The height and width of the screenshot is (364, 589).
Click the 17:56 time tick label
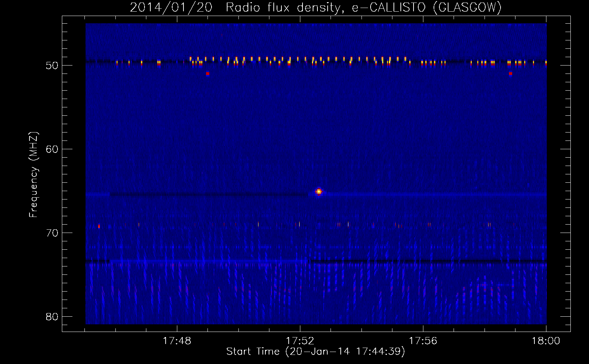423,341
